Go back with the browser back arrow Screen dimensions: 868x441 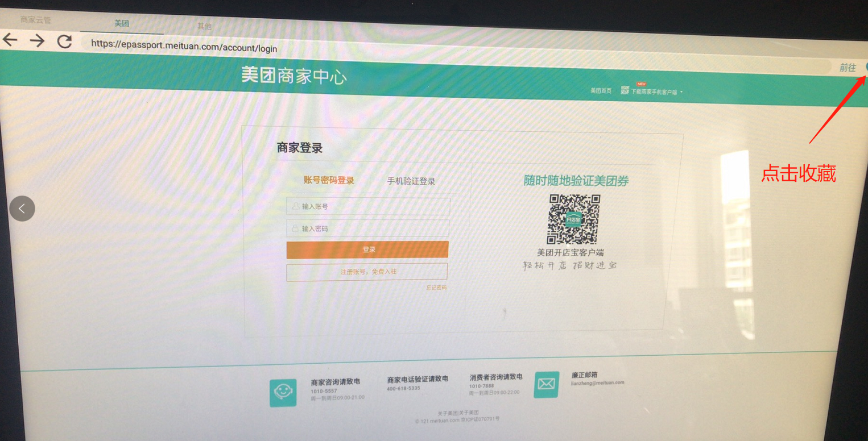coord(10,40)
